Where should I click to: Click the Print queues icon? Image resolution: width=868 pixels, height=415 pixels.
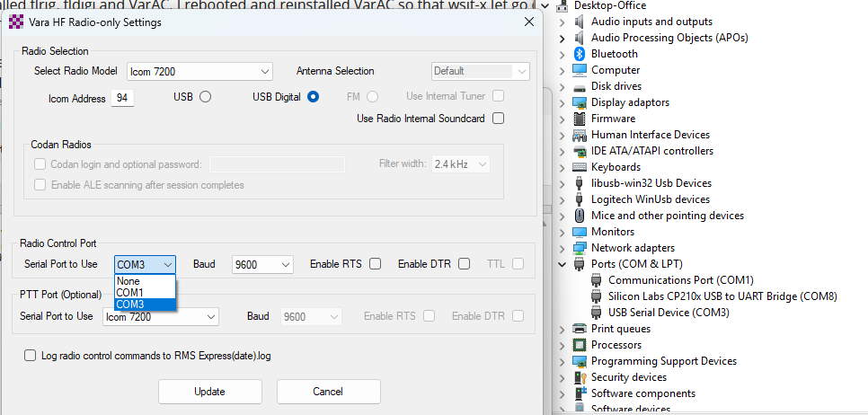point(580,329)
